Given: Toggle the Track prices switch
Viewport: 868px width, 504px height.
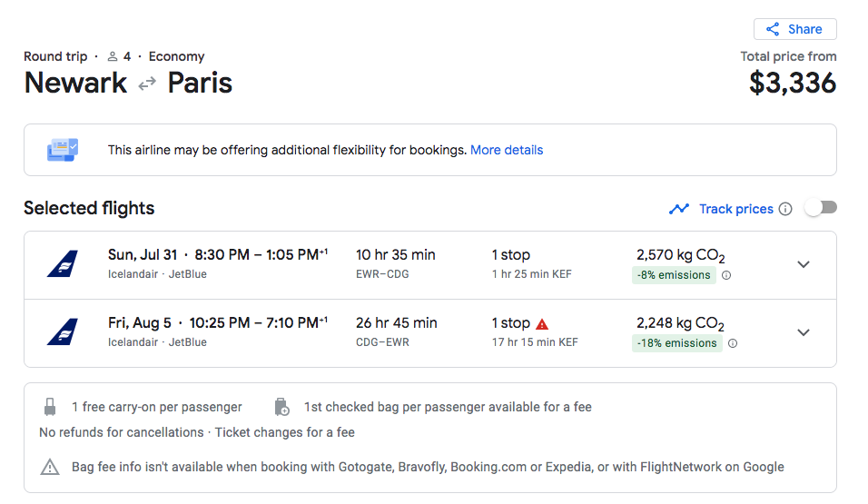Looking at the screenshot, I should pyautogui.click(x=821, y=208).
